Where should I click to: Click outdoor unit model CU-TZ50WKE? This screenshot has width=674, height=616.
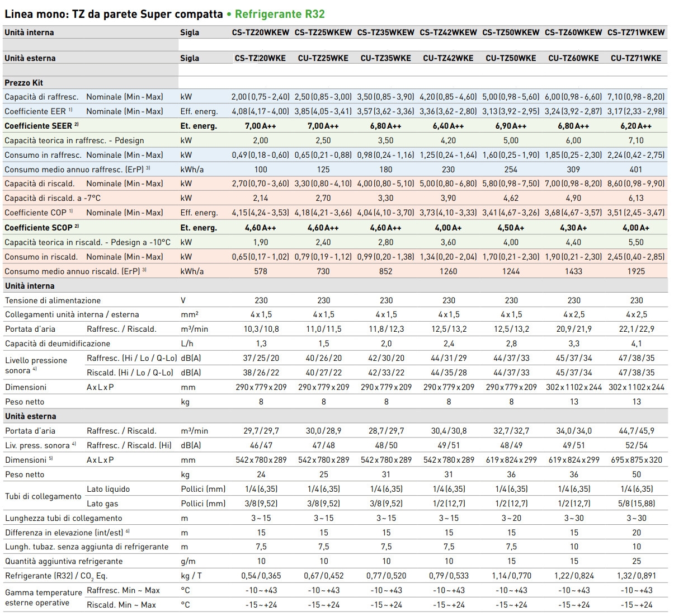click(x=511, y=58)
